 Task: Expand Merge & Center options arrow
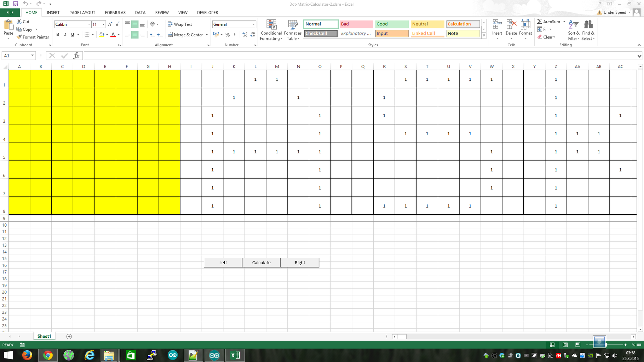tap(207, 35)
